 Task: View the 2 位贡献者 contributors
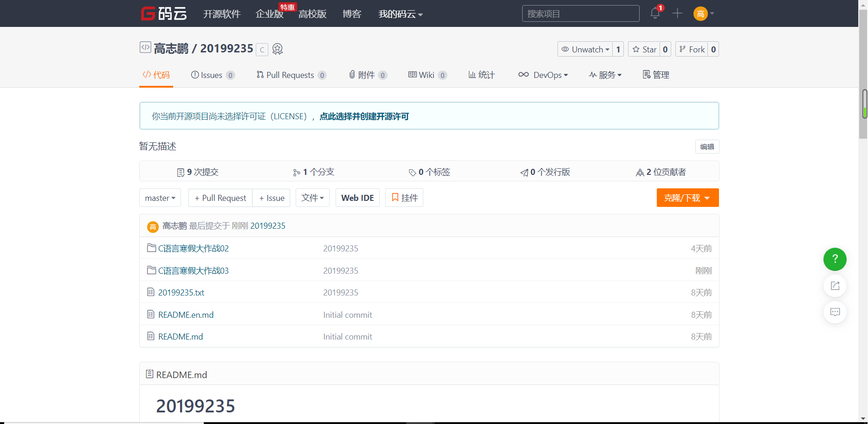[661, 172]
